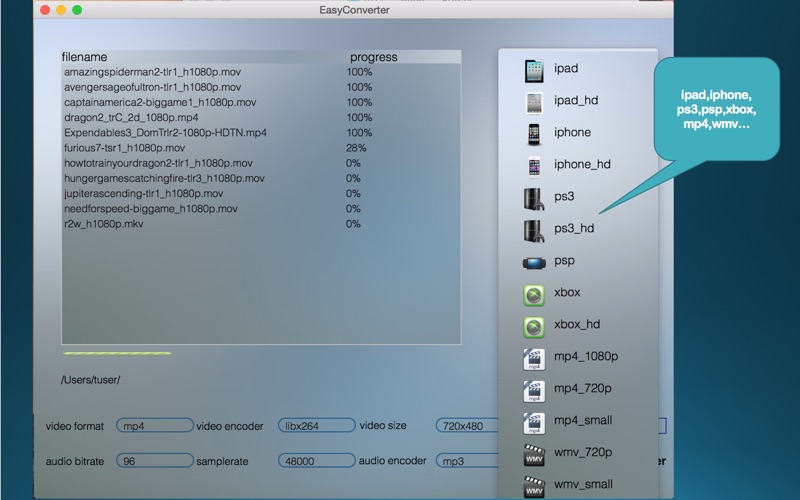Open the samplerate 48000 dropdown
The height and width of the screenshot is (500, 800).
pos(316,461)
